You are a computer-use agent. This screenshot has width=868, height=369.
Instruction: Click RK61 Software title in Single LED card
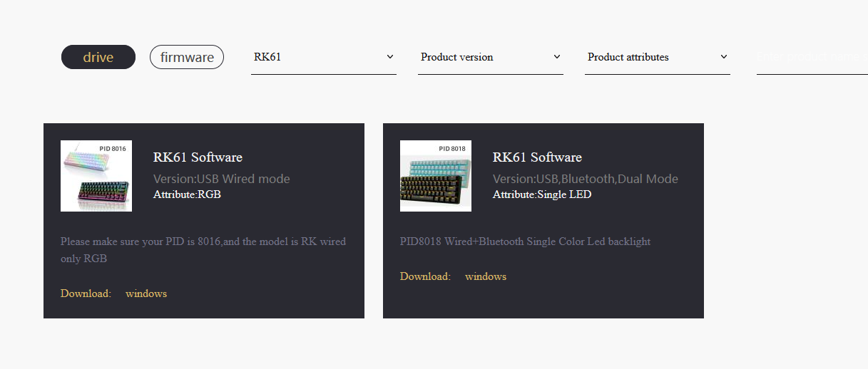537,157
